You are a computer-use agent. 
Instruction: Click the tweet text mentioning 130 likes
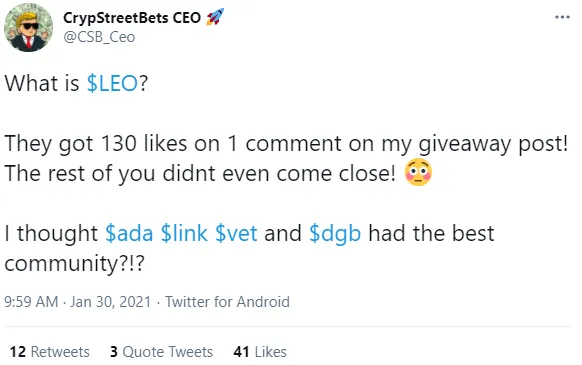(286, 144)
